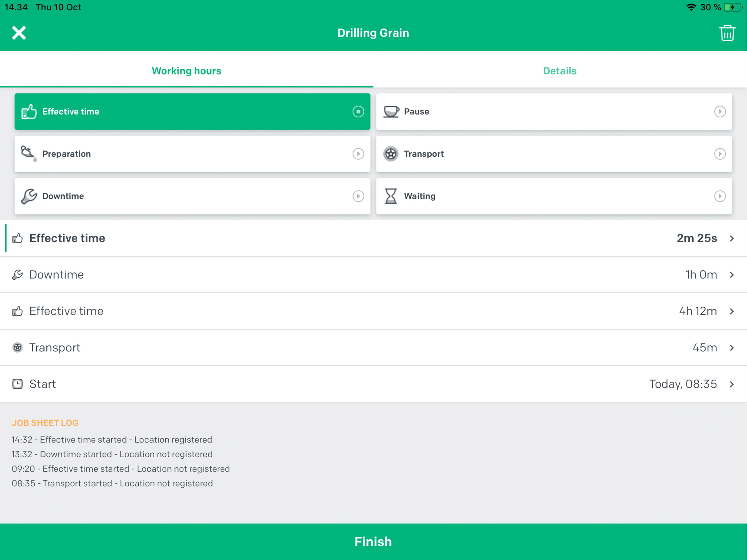Stop the running Effective time timer
The height and width of the screenshot is (560, 747).
click(358, 112)
